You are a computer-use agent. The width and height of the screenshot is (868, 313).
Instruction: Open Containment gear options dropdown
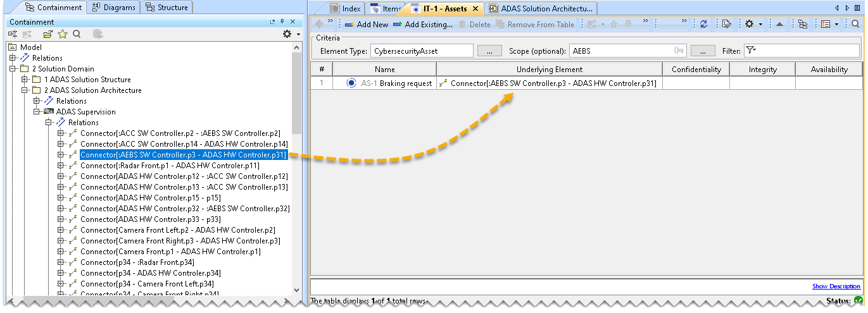coord(291,34)
